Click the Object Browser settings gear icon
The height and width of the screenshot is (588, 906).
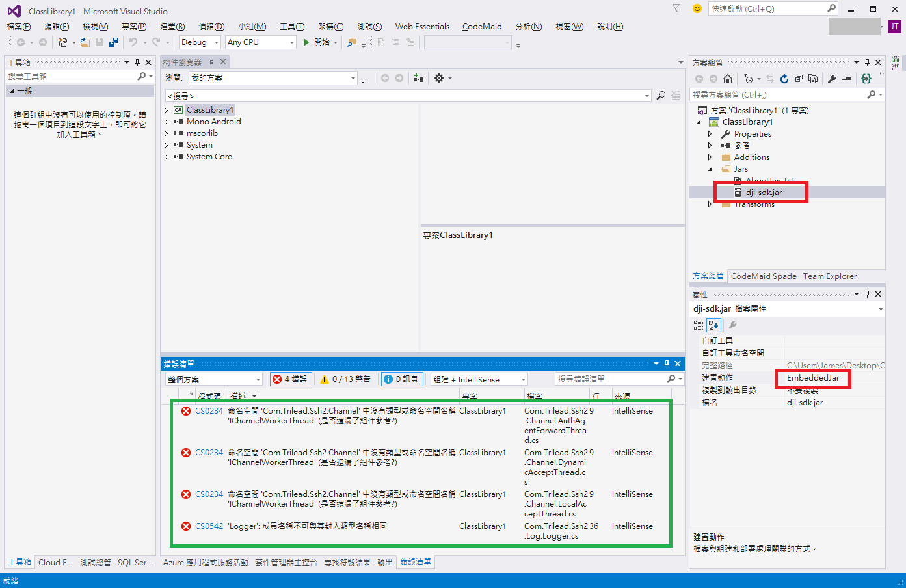point(439,78)
